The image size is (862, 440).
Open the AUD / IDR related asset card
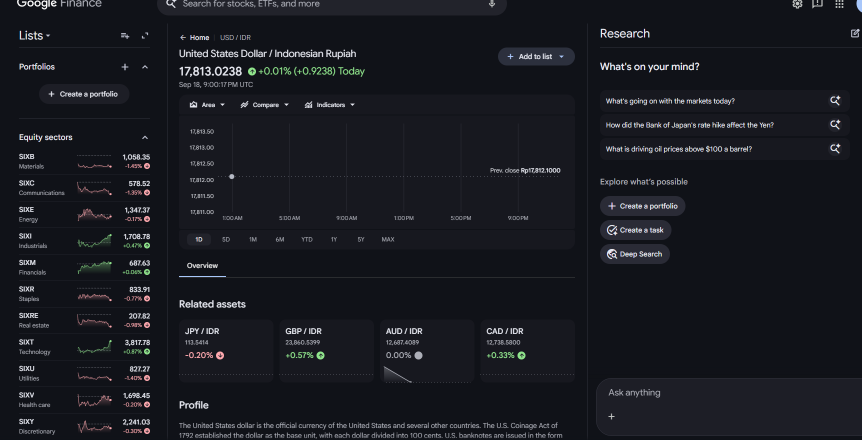click(x=427, y=351)
